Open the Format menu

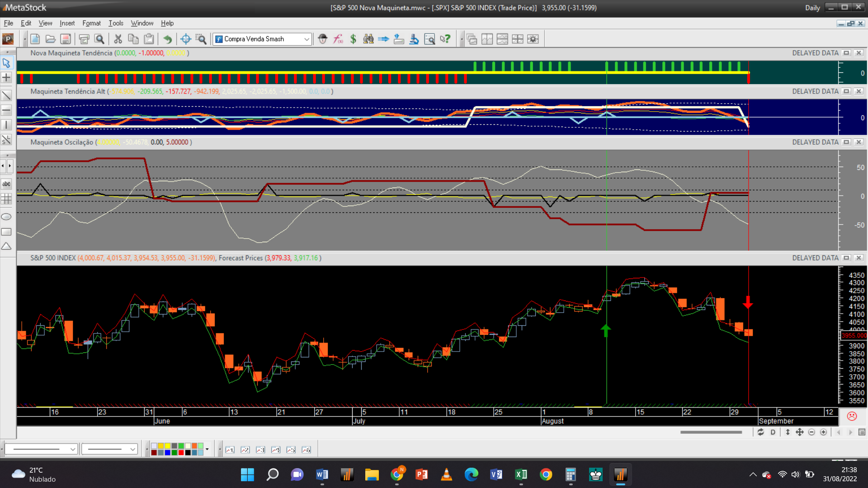coord(91,23)
